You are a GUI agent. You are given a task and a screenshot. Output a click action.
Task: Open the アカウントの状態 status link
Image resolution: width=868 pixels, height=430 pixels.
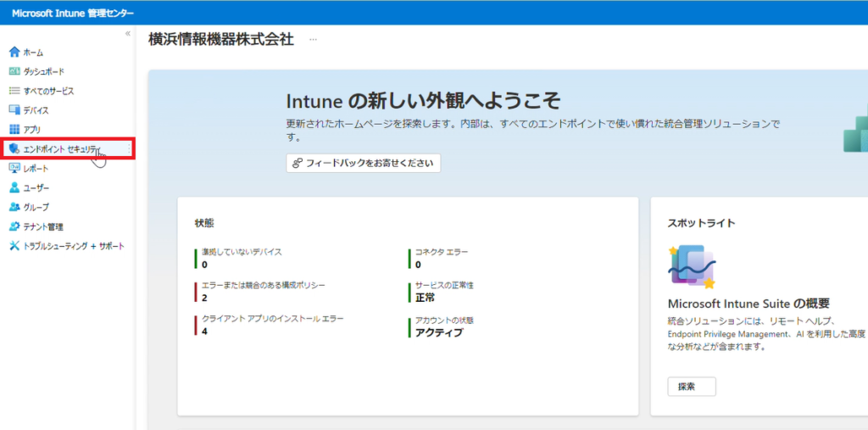point(444,321)
